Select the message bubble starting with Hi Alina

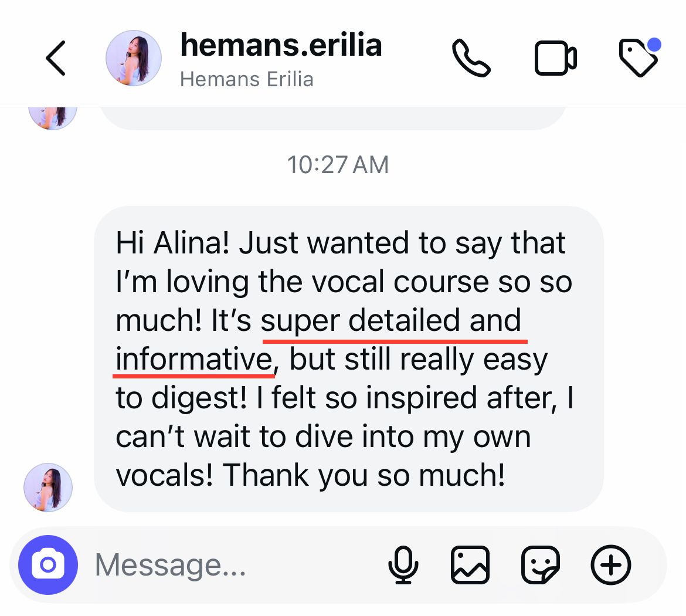click(x=349, y=358)
